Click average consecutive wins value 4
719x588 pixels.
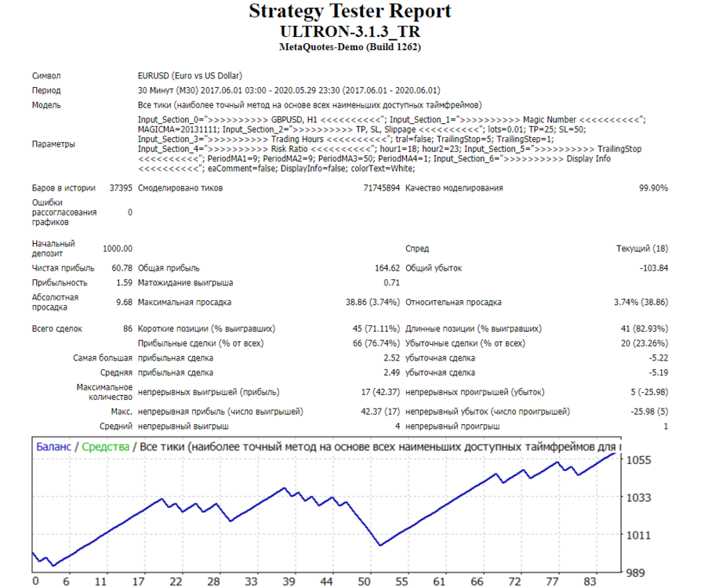(x=398, y=426)
